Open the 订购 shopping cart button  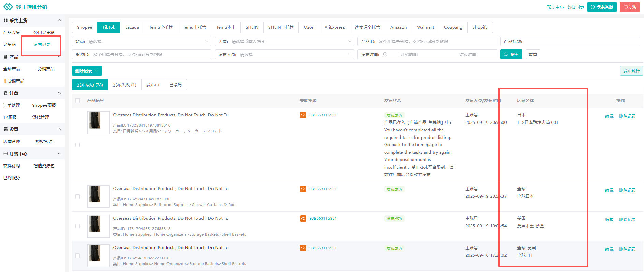[x=630, y=7]
